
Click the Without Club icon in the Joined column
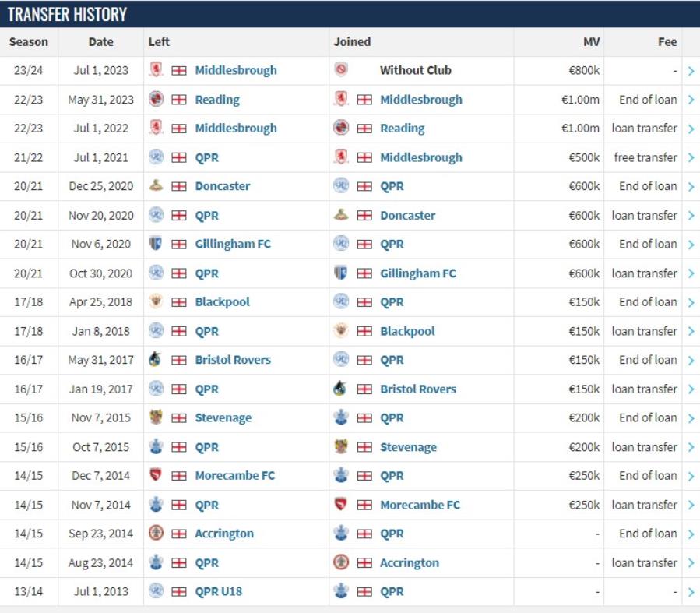pos(341,69)
